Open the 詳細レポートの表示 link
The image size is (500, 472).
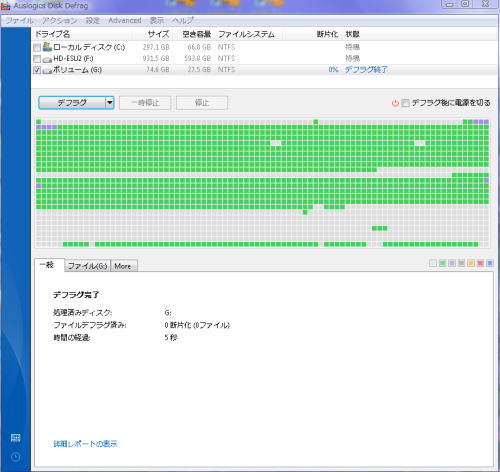pyautogui.click(x=85, y=444)
